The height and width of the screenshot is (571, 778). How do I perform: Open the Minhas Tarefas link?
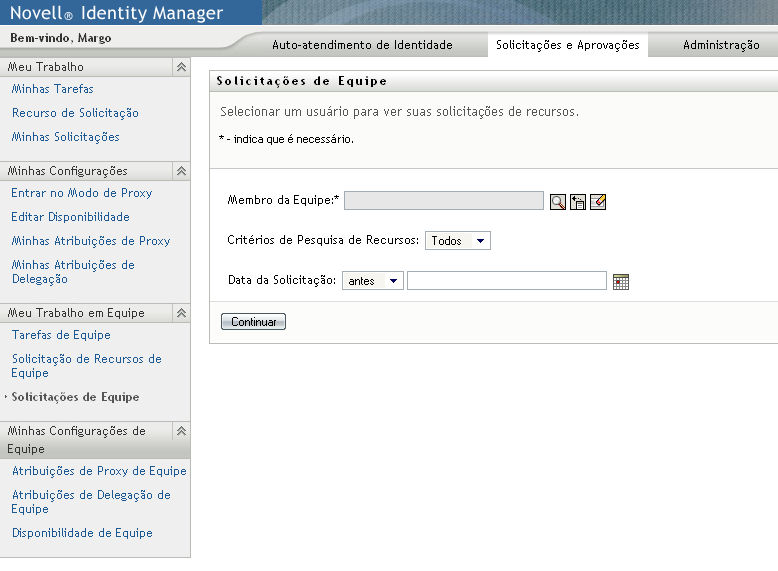coord(53,89)
